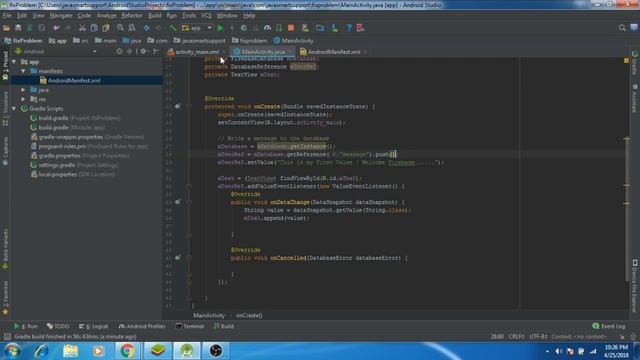This screenshot has width=640, height=360.
Task: Fold the onDataChange method in the gutter
Action: 189,202
